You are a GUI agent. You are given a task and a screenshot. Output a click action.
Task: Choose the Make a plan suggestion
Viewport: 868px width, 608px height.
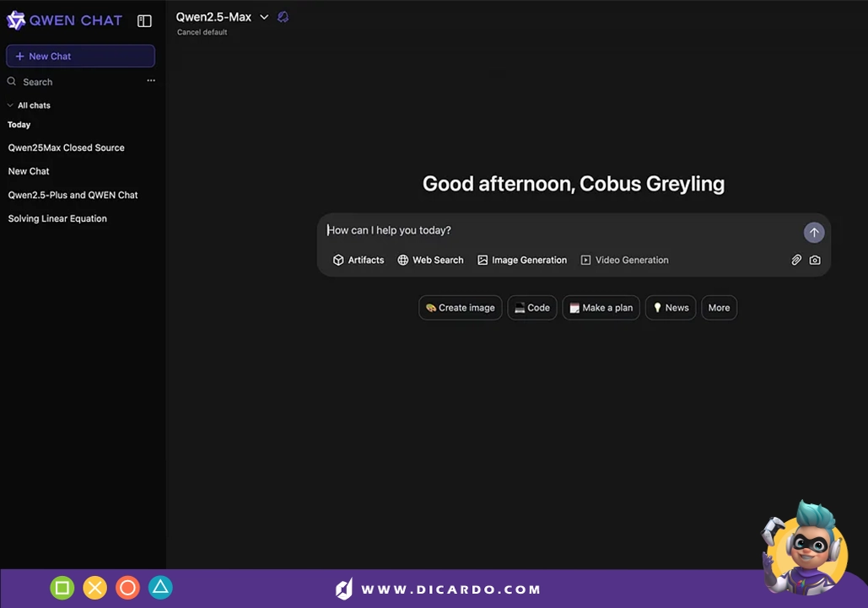click(x=601, y=308)
